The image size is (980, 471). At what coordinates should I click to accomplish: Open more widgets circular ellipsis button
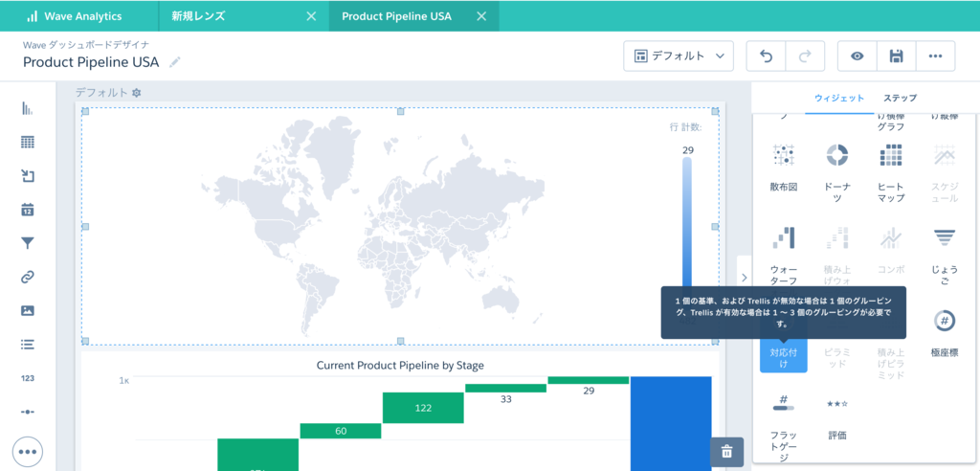tap(28, 452)
